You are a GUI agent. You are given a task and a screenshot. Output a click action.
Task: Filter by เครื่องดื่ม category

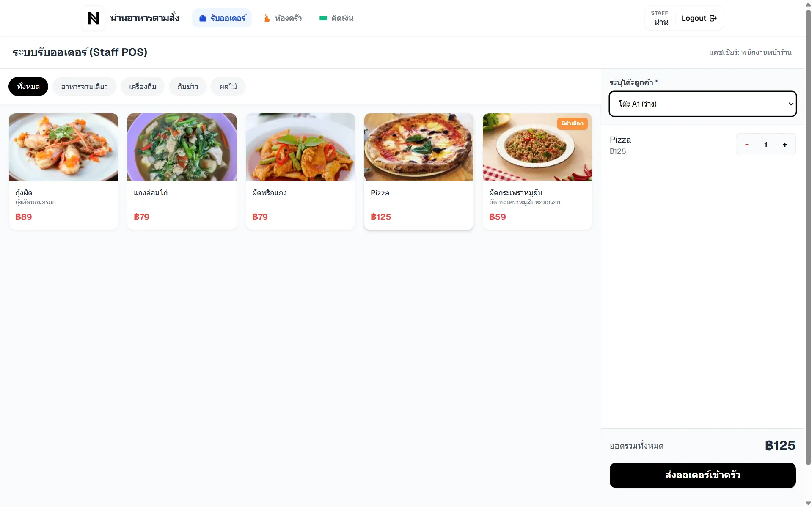(143, 87)
